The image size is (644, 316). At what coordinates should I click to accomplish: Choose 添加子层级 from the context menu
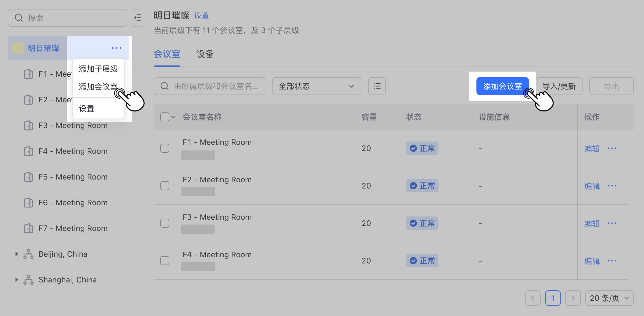click(x=98, y=69)
